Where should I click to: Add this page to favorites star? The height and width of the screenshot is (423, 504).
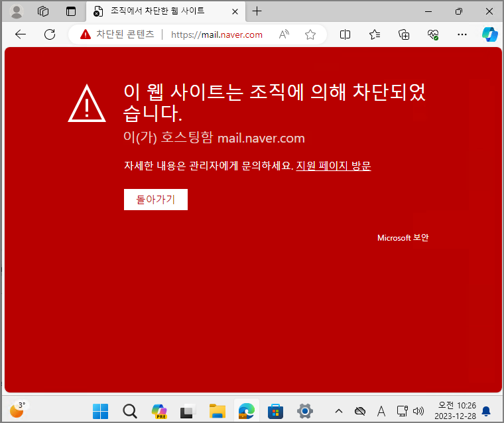click(x=310, y=34)
